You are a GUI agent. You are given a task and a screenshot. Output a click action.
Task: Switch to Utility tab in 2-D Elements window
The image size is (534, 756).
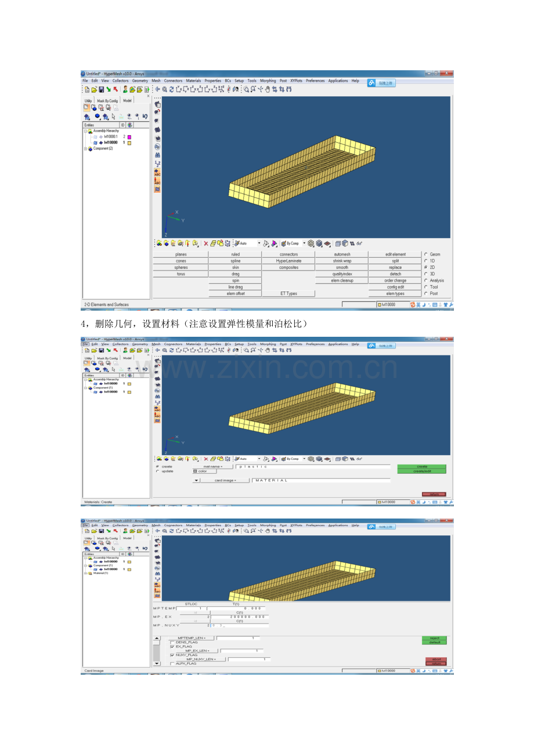tap(88, 100)
